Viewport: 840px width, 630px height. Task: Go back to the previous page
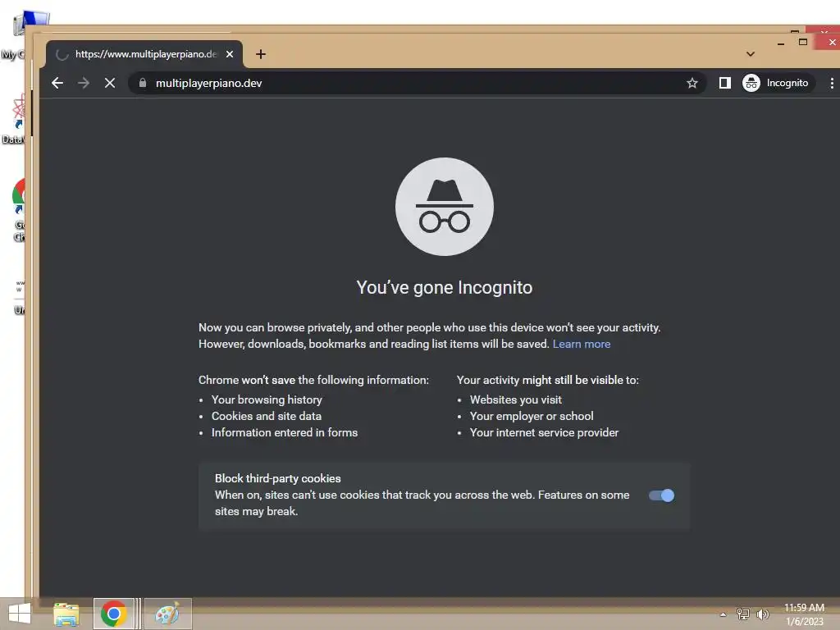[57, 83]
